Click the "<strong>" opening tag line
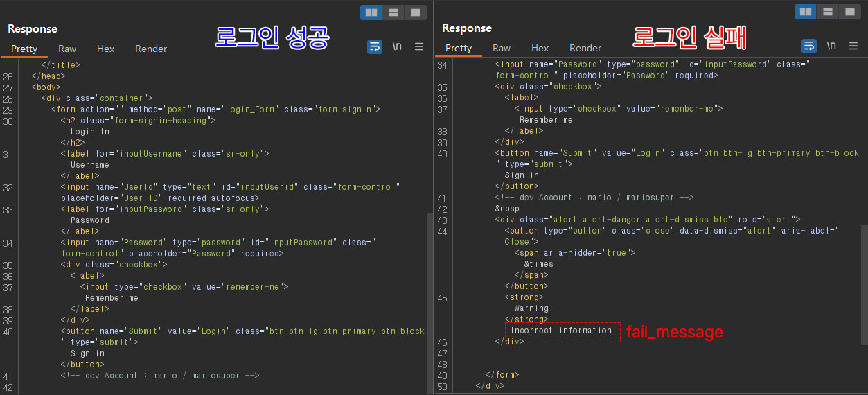 (524, 297)
